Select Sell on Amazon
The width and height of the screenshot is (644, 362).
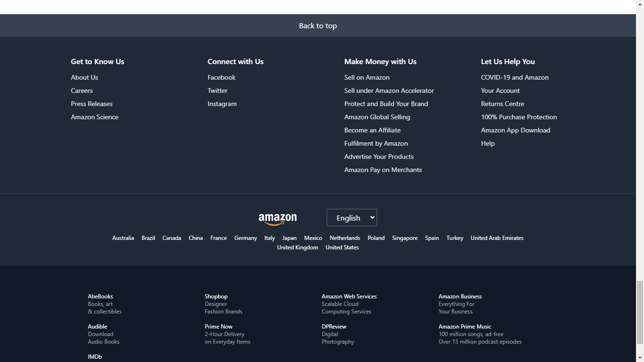pos(367,77)
